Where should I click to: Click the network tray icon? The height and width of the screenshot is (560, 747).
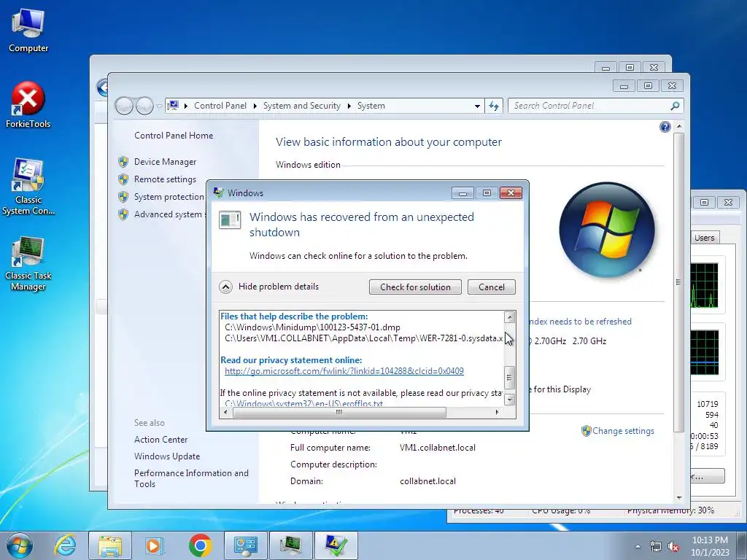pyautogui.click(x=656, y=546)
